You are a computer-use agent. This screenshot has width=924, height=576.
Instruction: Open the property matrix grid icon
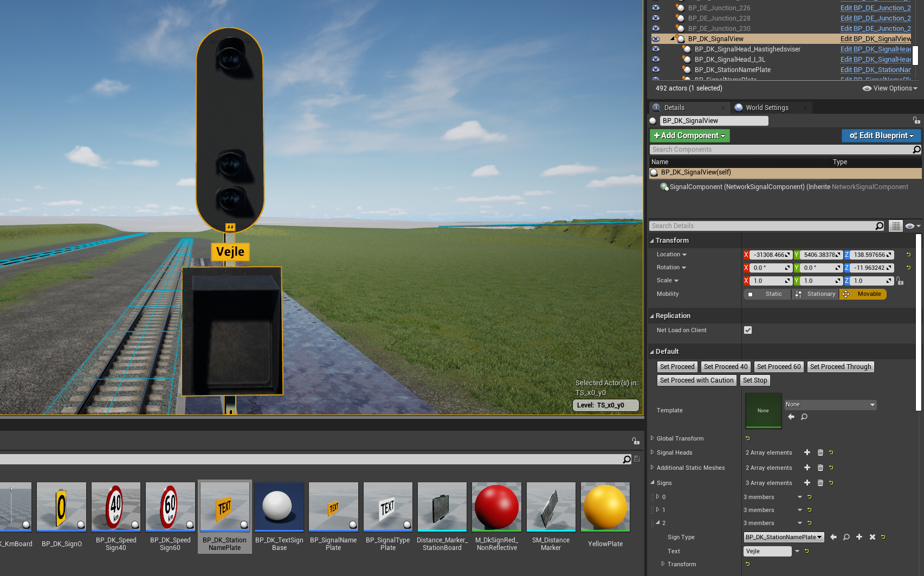(x=896, y=226)
